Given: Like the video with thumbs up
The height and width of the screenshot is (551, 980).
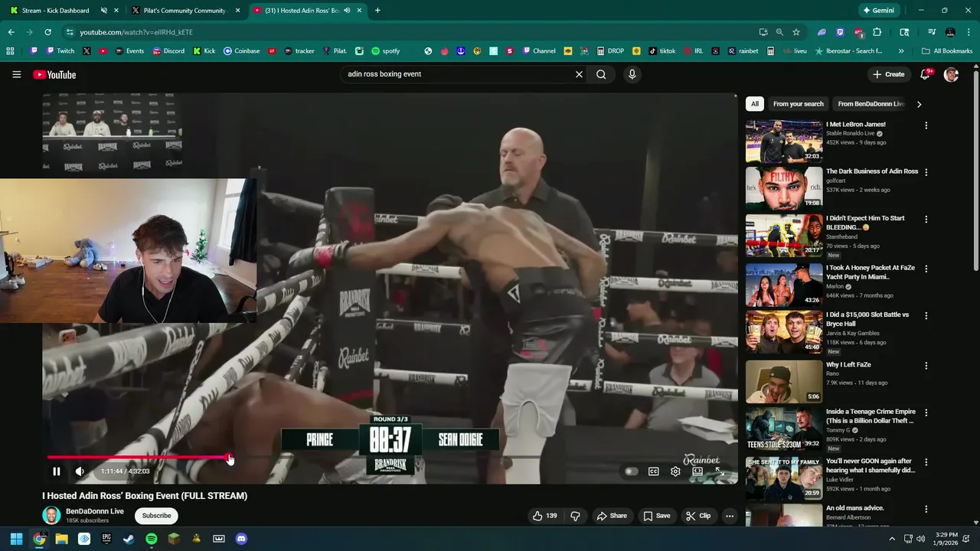Looking at the screenshot, I should click(545, 516).
